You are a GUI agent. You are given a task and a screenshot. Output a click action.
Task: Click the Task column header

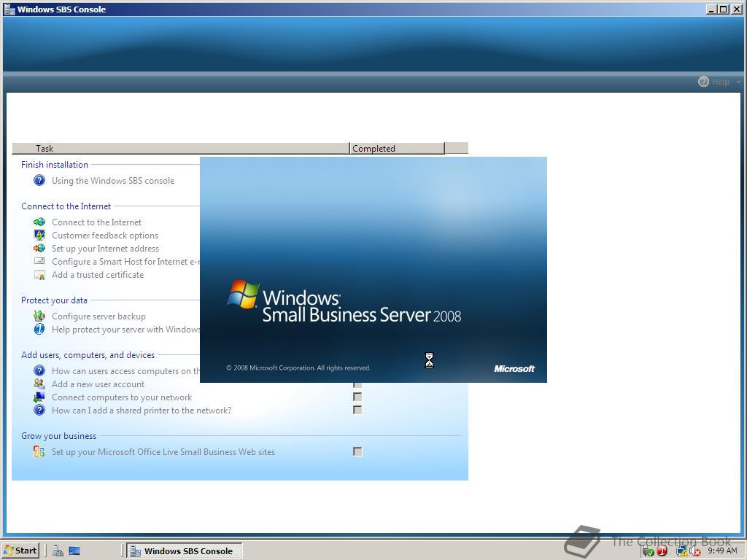(x=181, y=148)
